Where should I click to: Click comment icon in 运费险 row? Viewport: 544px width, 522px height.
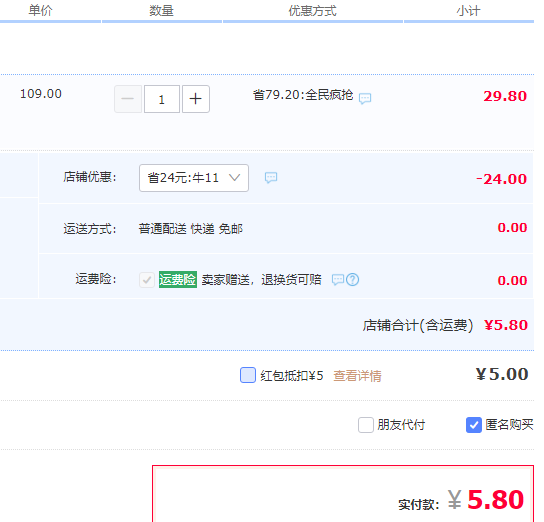pyautogui.click(x=338, y=279)
